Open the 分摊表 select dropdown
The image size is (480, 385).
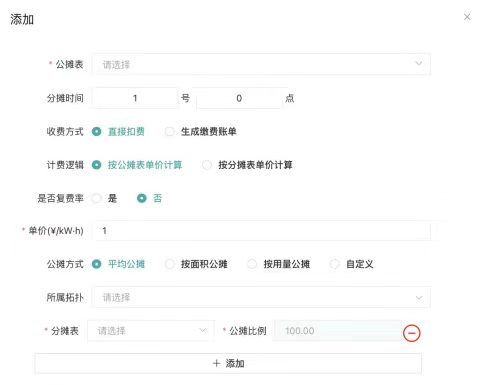[x=151, y=331]
